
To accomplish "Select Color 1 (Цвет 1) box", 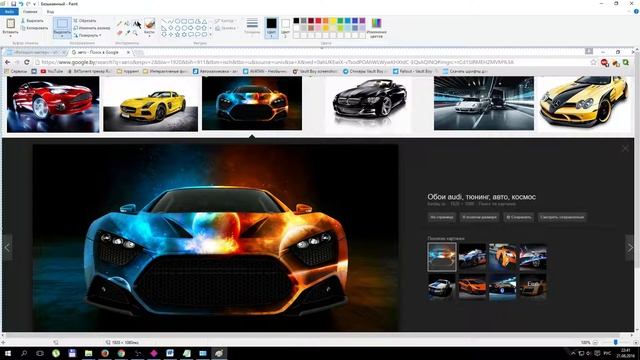I will coord(271,28).
